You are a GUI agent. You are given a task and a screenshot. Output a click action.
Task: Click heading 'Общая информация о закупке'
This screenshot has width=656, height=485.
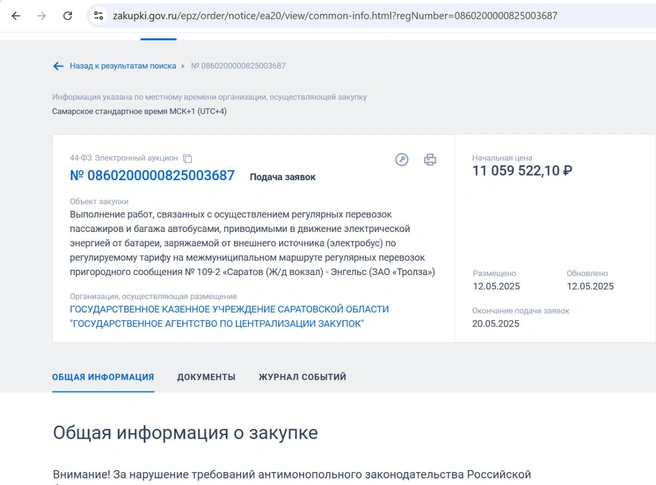[185, 433]
